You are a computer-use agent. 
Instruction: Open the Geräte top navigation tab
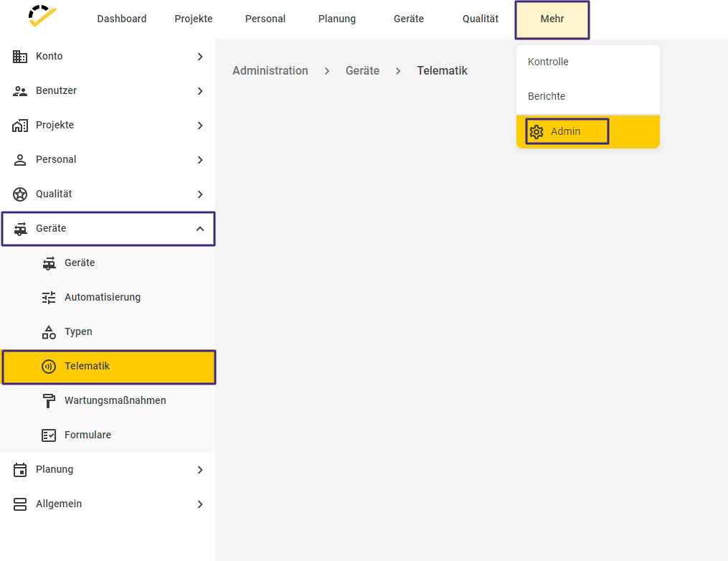click(409, 19)
